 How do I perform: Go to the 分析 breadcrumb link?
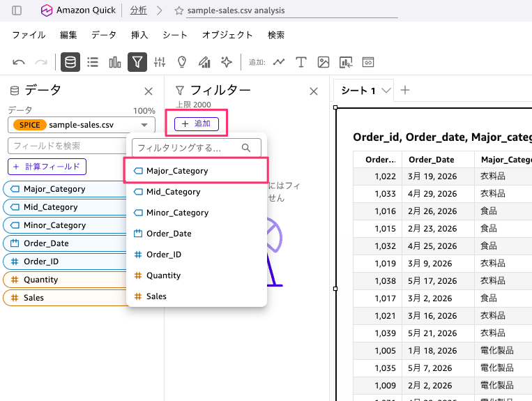(x=139, y=10)
